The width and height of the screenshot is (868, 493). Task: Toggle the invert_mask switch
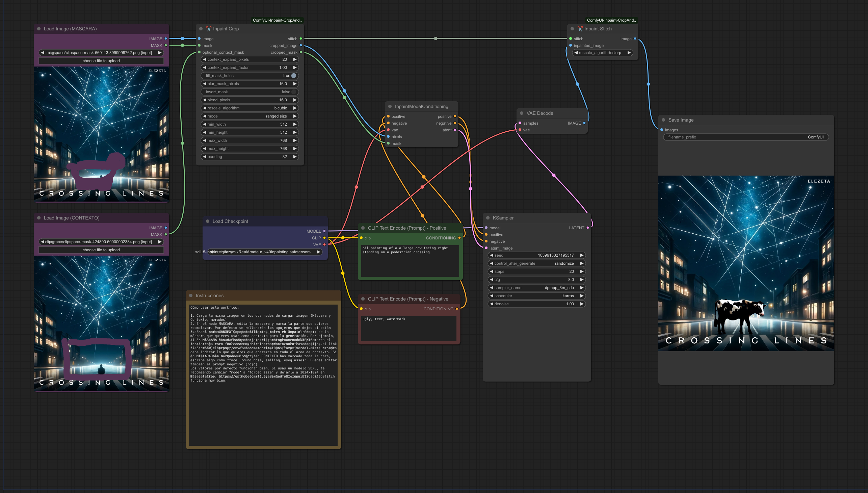coord(293,92)
